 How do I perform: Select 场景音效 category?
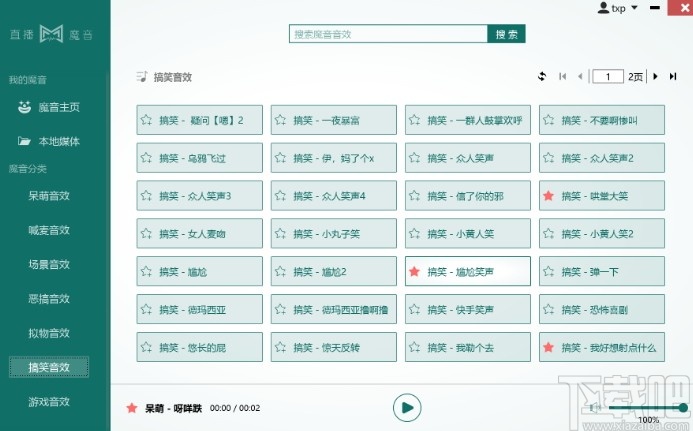(x=49, y=264)
